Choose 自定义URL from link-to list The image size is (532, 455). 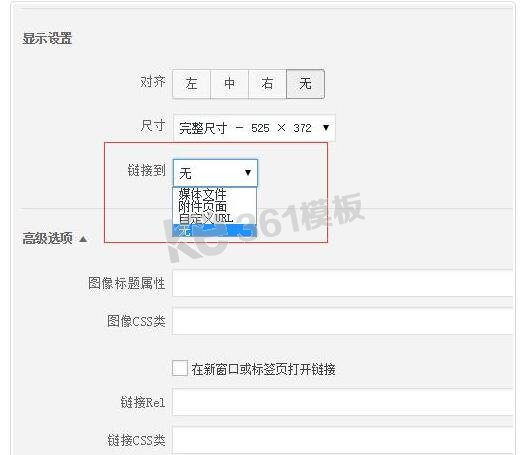click(x=214, y=218)
